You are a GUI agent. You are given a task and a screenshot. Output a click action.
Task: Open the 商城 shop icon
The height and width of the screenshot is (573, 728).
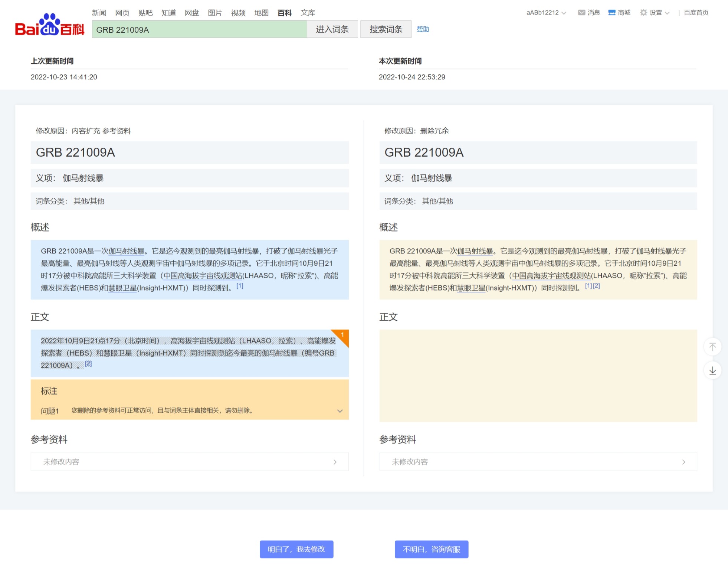point(612,13)
